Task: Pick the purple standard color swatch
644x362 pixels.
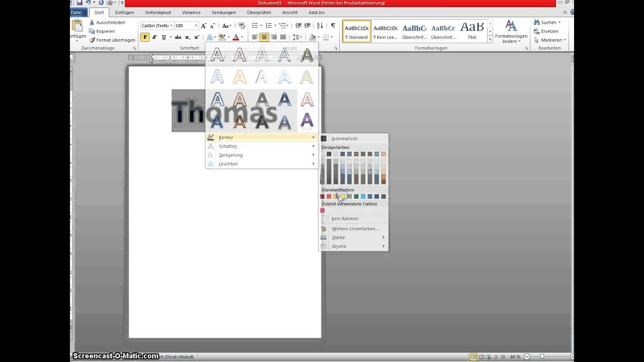Action: click(383, 197)
